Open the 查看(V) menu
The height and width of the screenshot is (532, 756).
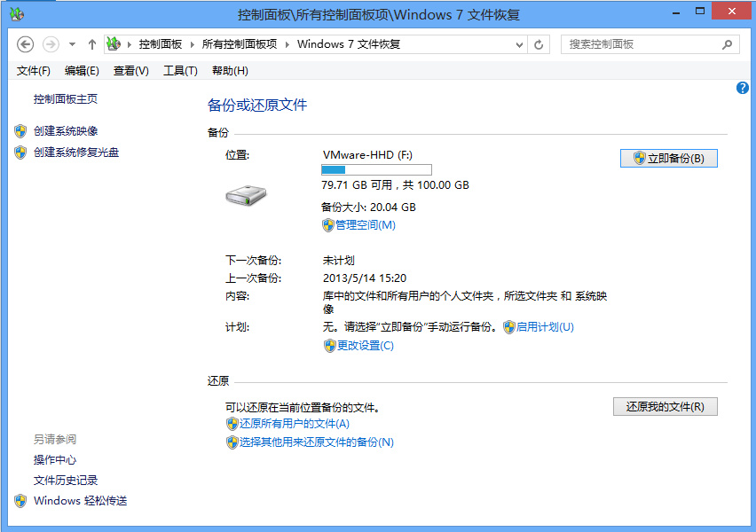(x=131, y=71)
